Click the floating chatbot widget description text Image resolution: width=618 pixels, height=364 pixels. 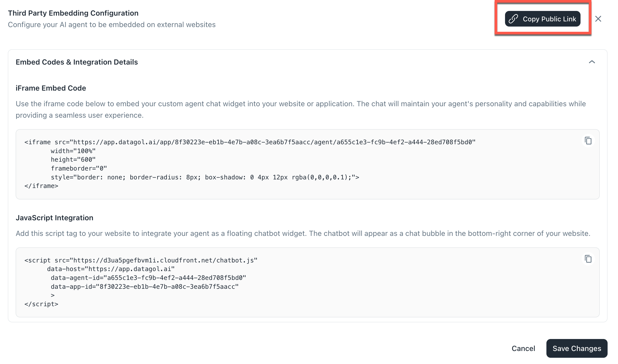point(303,233)
